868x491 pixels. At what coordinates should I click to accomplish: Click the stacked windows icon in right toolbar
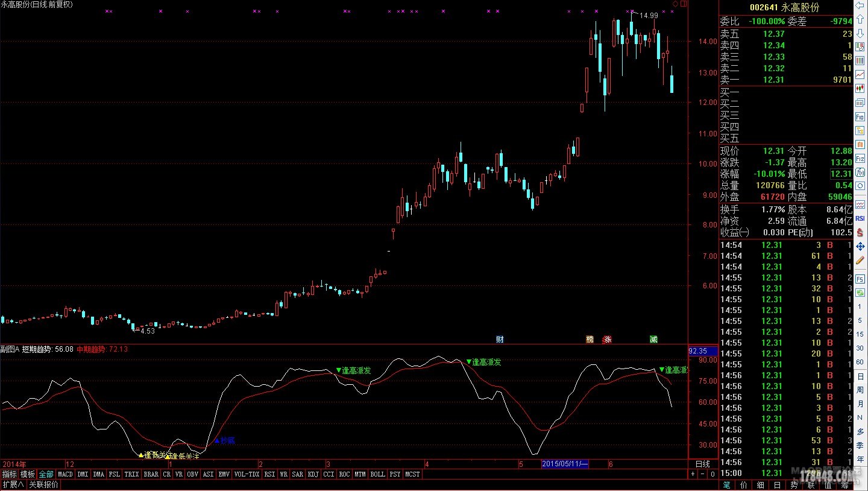(x=860, y=103)
